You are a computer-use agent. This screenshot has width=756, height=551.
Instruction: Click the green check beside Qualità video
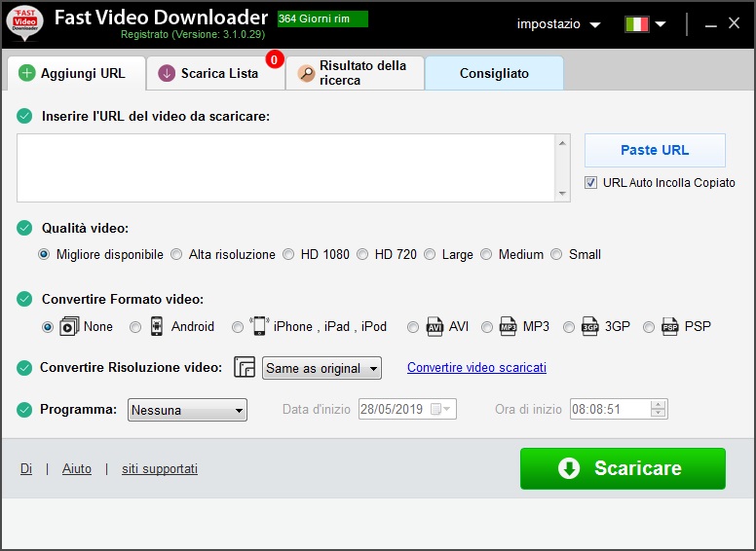[x=24, y=228]
